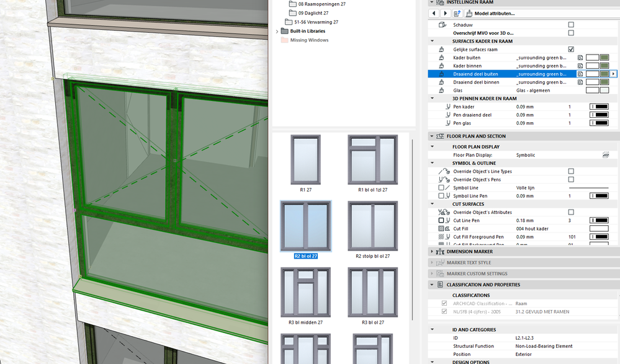The image size is (620, 364).
Task: Select the Missing Windows folder
Action: click(x=305, y=40)
